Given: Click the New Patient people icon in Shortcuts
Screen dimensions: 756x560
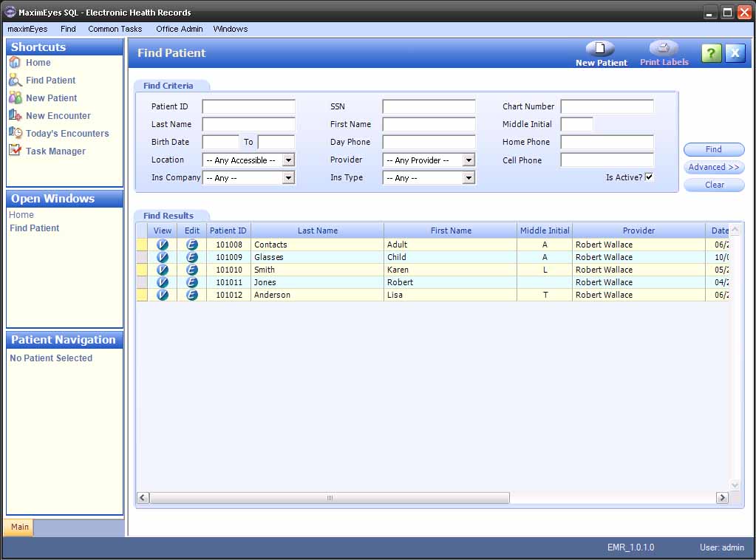Looking at the screenshot, I should [15, 98].
